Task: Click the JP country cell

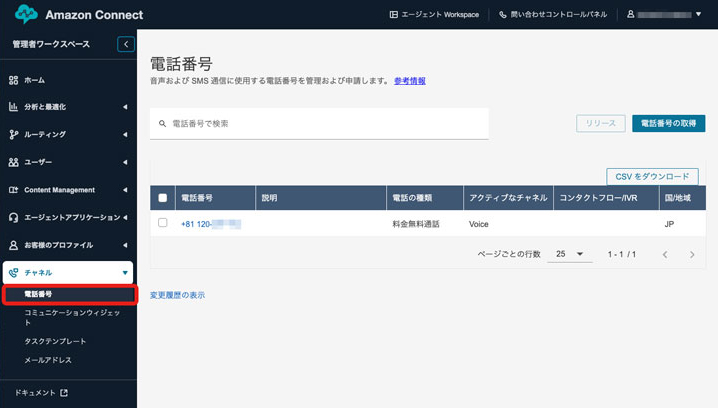Action: (x=669, y=224)
